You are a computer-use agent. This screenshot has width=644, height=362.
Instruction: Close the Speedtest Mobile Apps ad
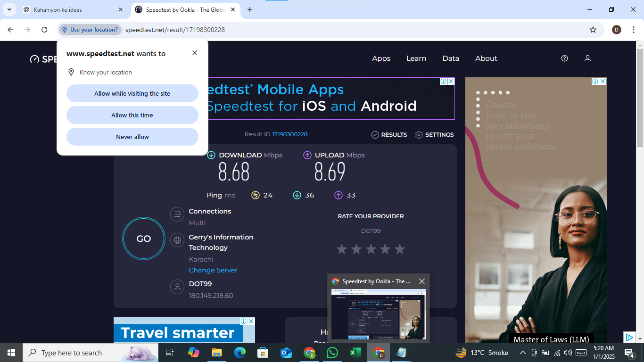tap(451, 81)
